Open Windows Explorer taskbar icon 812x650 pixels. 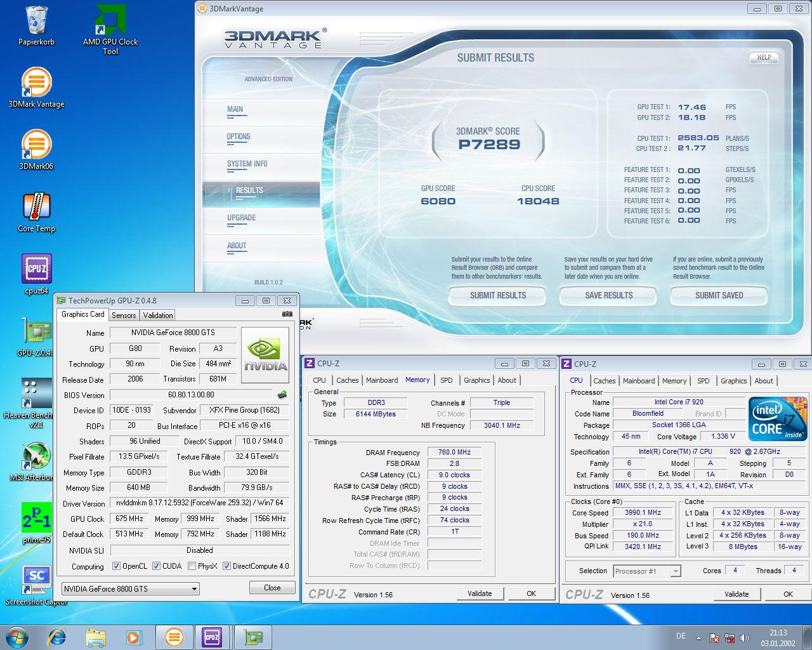(96, 637)
